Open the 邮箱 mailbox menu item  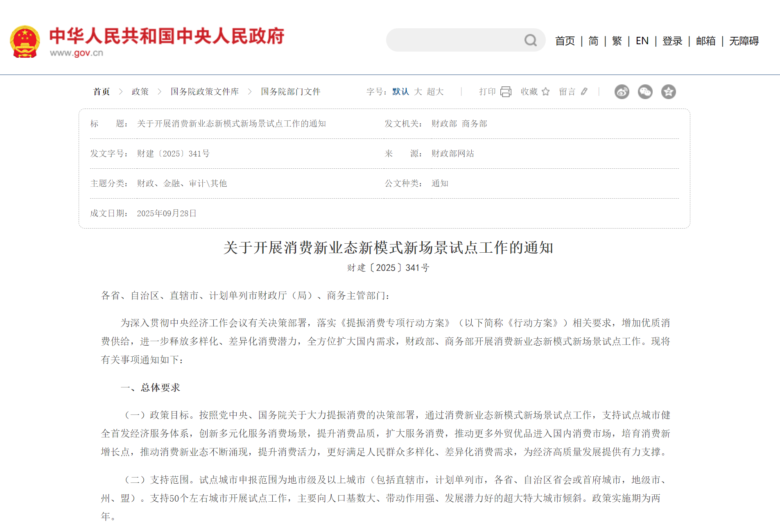(x=705, y=41)
